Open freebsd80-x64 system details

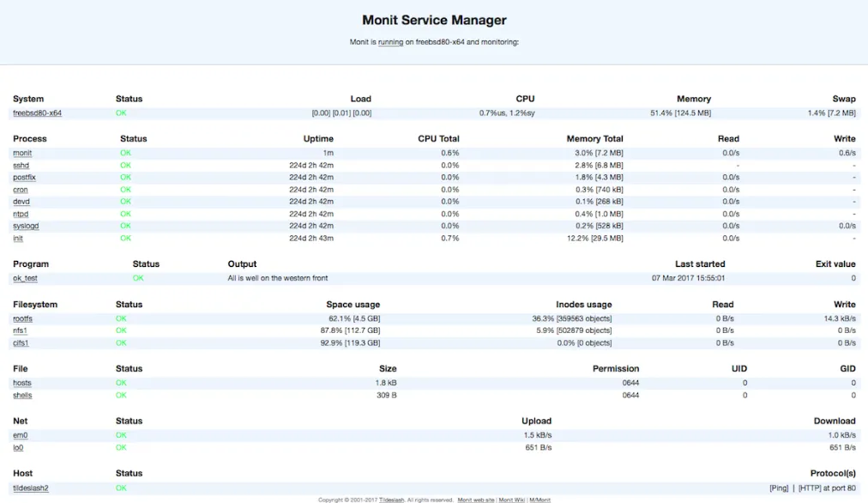37,113
